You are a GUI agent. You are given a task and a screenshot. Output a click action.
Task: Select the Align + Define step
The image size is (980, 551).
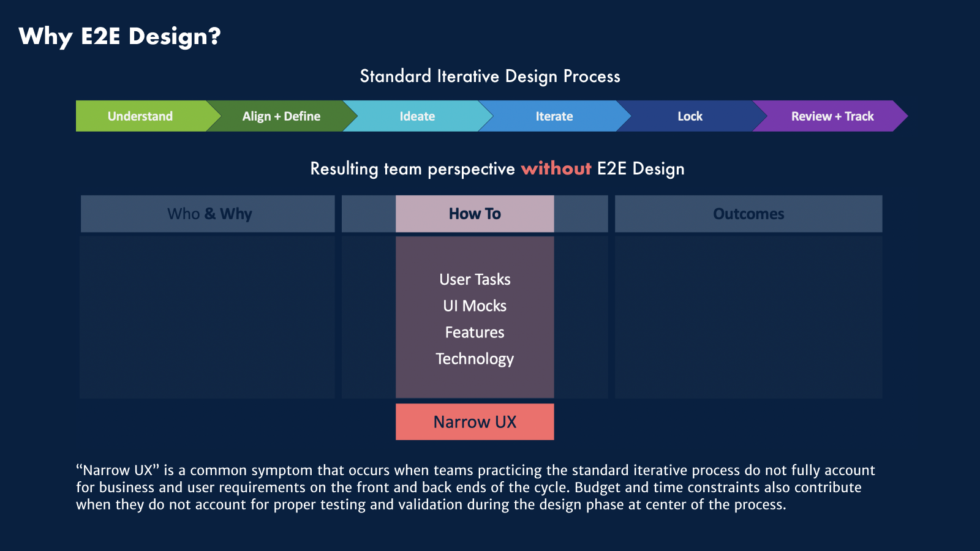coord(281,116)
